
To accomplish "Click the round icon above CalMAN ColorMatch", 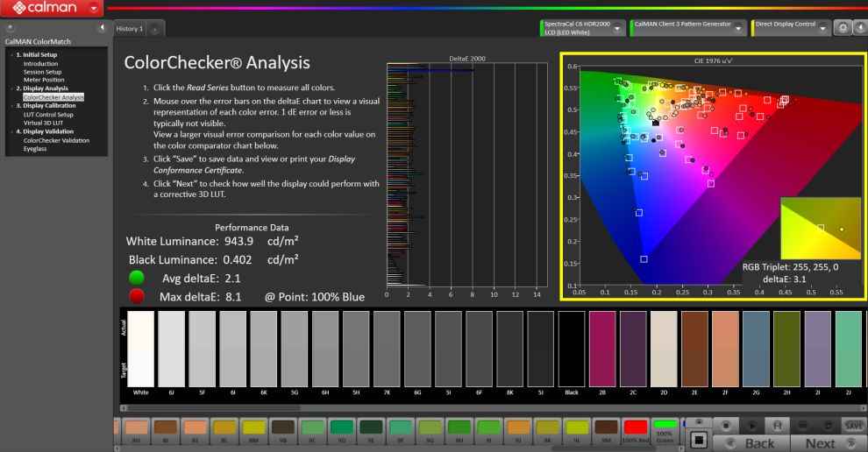I will point(10,27).
